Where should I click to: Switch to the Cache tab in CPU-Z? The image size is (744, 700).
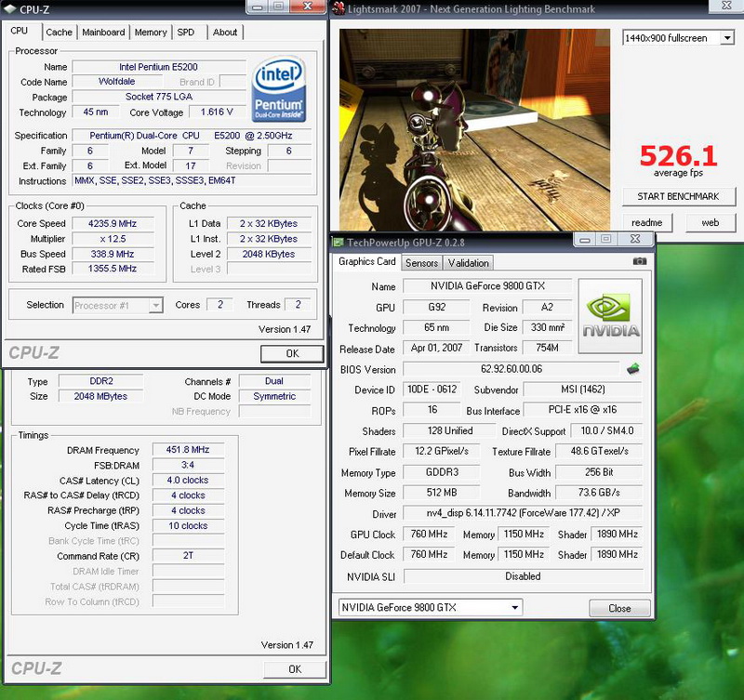pos(60,33)
